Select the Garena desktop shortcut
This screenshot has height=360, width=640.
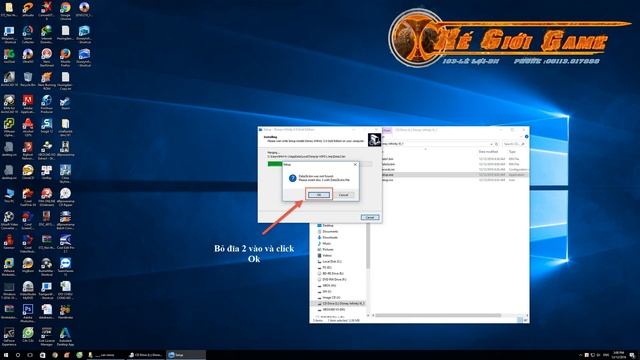tap(9, 242)
